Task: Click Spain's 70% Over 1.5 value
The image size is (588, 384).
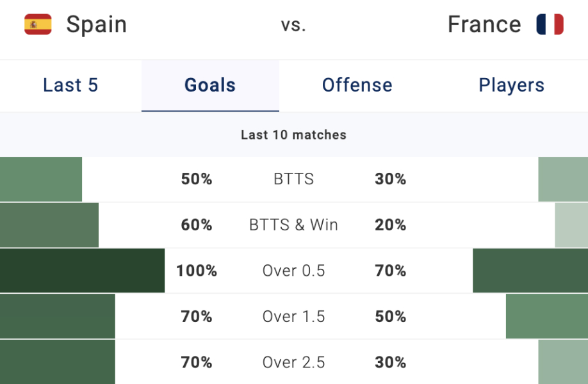Action: pyautogui.click(x=197, y=316)
